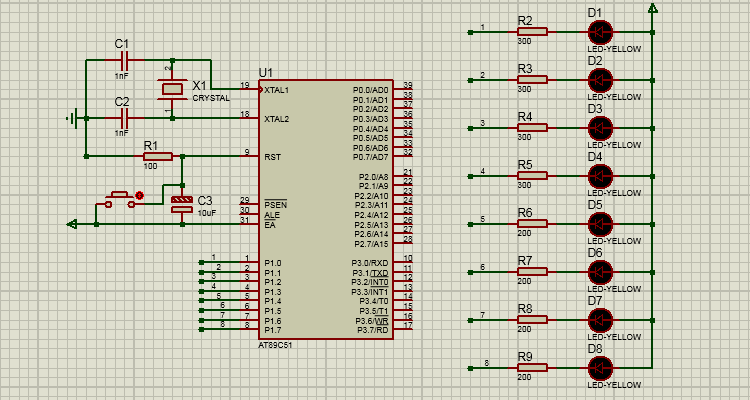Select resistor R9 at bottom
This screenshot has width=750, height=400.
coord(532,368)
